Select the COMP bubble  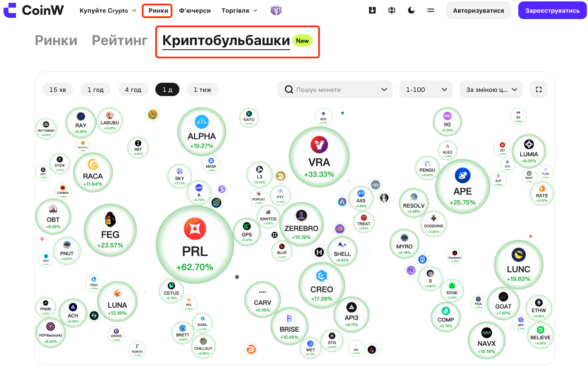click(x=446, y=317)
